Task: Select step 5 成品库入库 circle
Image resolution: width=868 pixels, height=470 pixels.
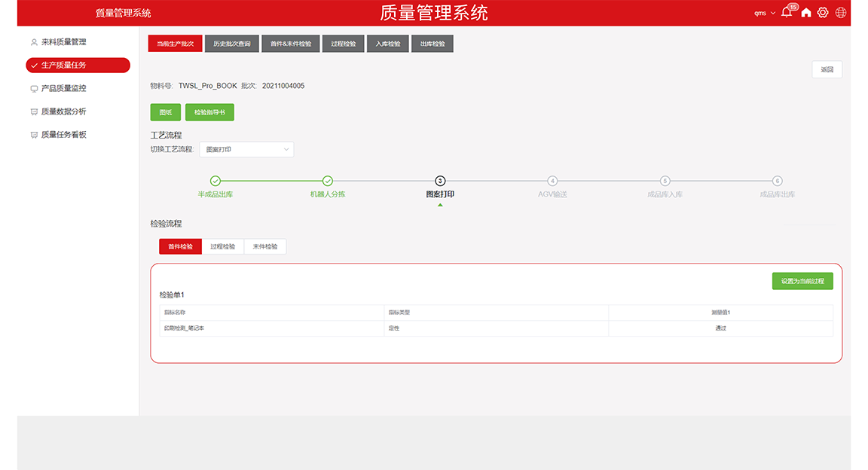Action: coord(665,181)
